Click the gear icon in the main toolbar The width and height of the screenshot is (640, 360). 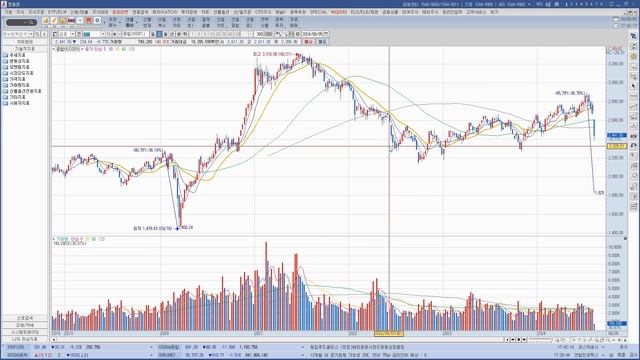(x=97, y=20)
